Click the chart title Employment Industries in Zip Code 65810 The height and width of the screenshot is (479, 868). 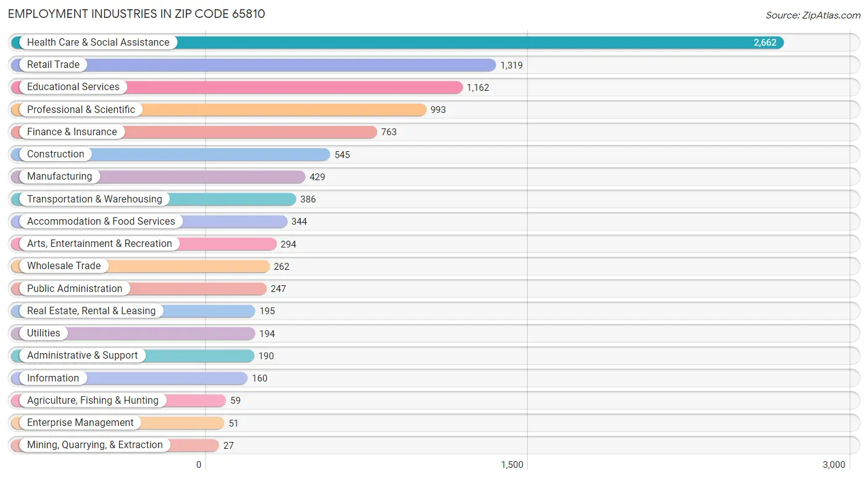pos(136,14)
